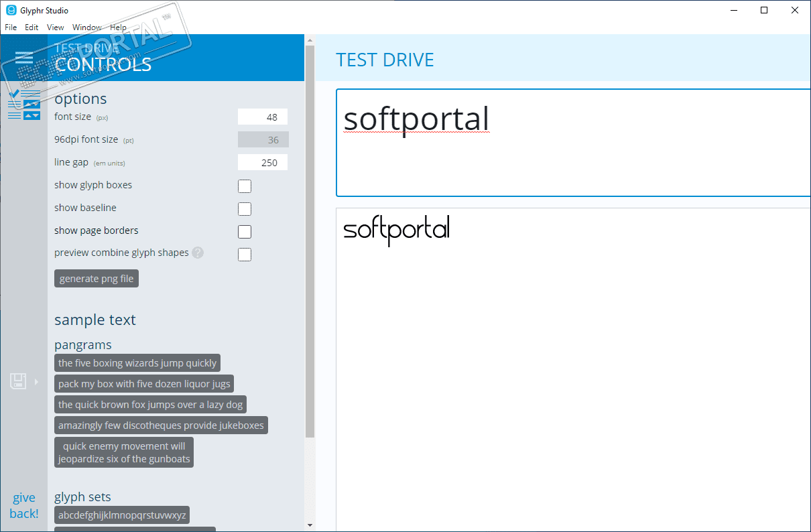Screen dimensions: 811x532
Task: Click the 'glyph sets' subheading
Action: (x=82, y=496)
